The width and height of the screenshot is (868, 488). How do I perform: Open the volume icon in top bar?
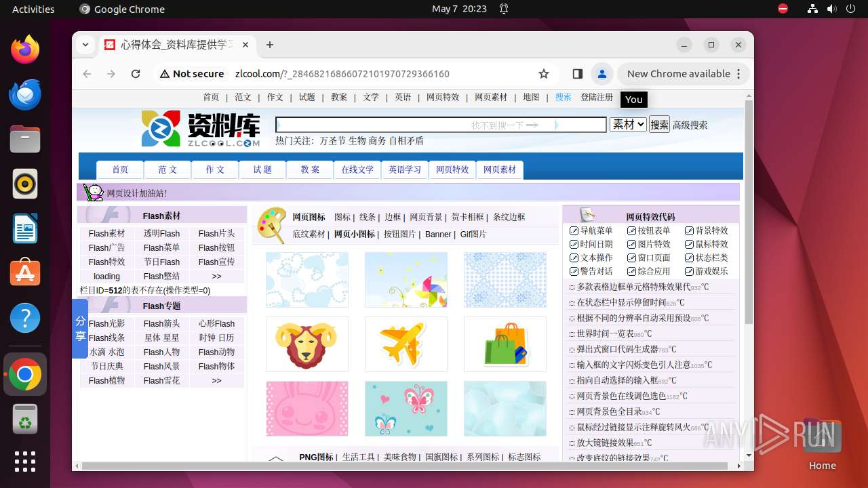tap(832, 9)
